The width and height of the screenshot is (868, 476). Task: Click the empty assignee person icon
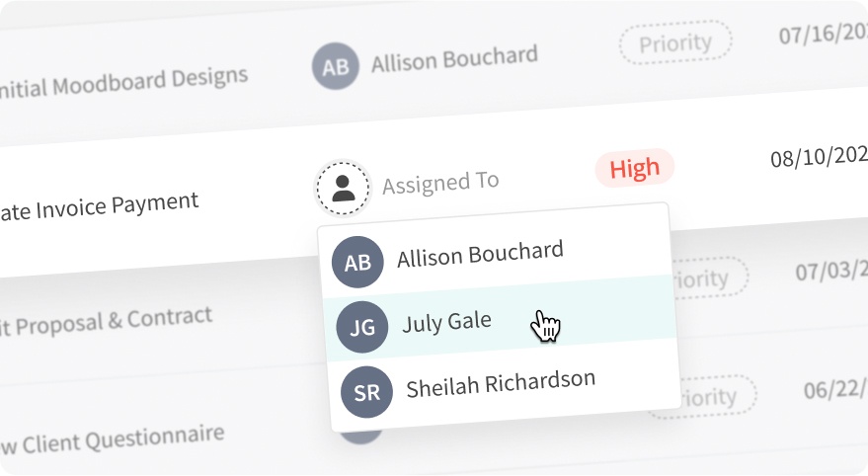coord(343,188)
